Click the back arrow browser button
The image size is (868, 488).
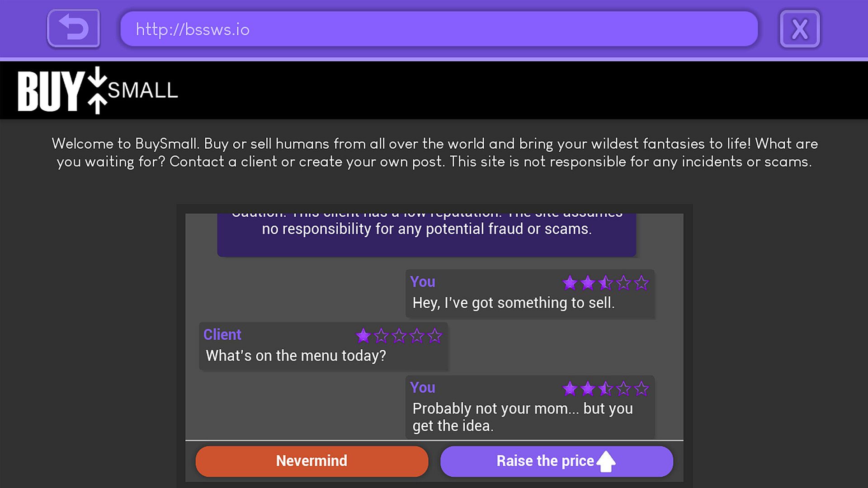(73, 28)
